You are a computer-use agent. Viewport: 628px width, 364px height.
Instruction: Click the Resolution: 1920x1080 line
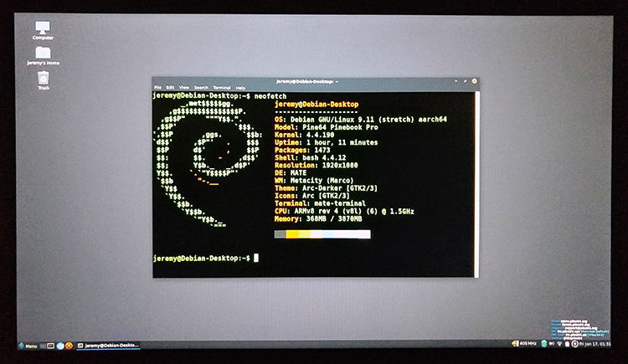coord(317,165)
